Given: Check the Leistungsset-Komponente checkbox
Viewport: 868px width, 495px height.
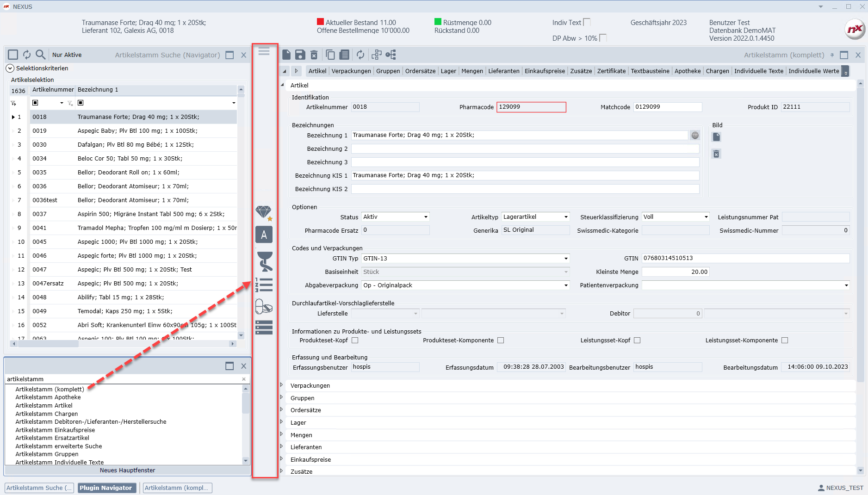Looking at the screenshot, I should [784, 340].
